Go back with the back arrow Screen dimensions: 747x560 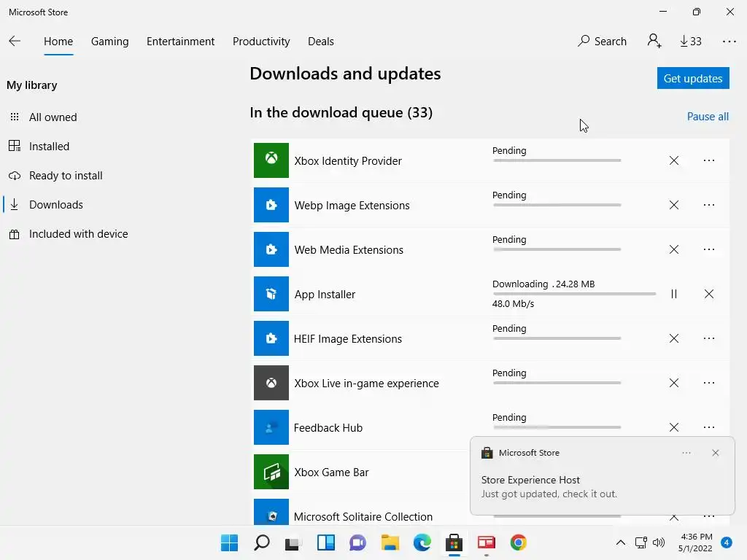click(15, 42)
